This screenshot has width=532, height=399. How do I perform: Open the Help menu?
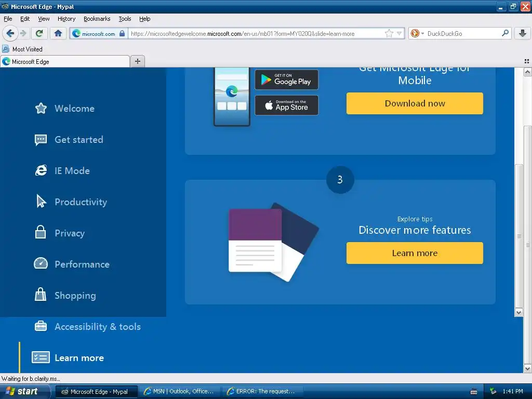[x=144, y=19]
